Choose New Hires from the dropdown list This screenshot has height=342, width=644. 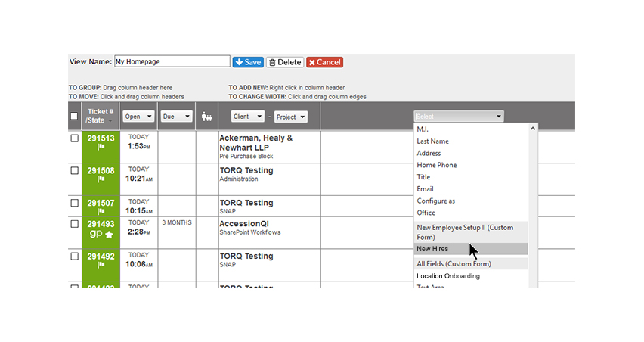(x=471, y=249)
